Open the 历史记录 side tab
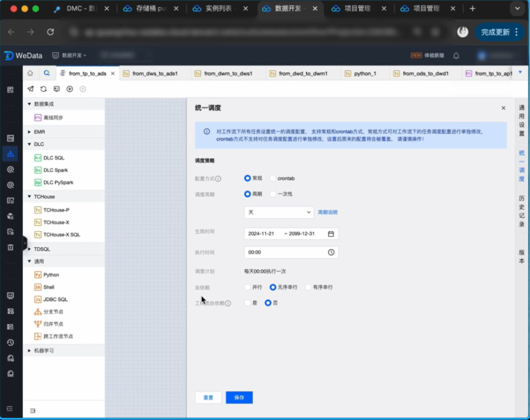530x420 pixels. 522,211
